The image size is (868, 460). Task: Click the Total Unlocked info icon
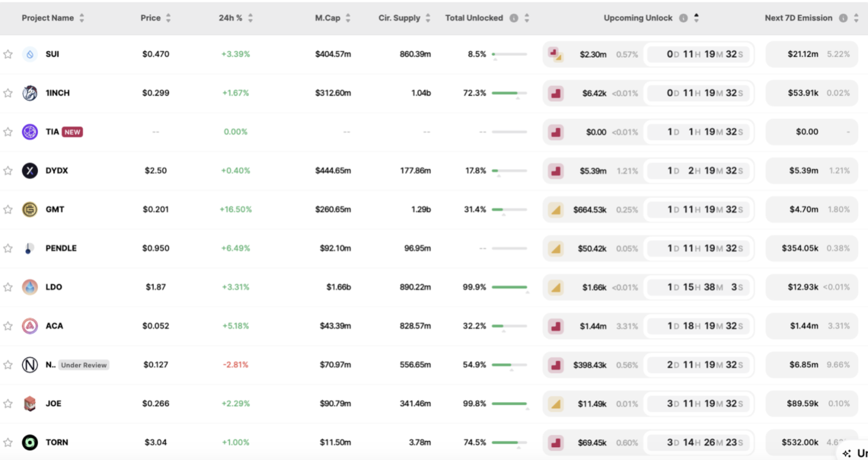[514, 18]
